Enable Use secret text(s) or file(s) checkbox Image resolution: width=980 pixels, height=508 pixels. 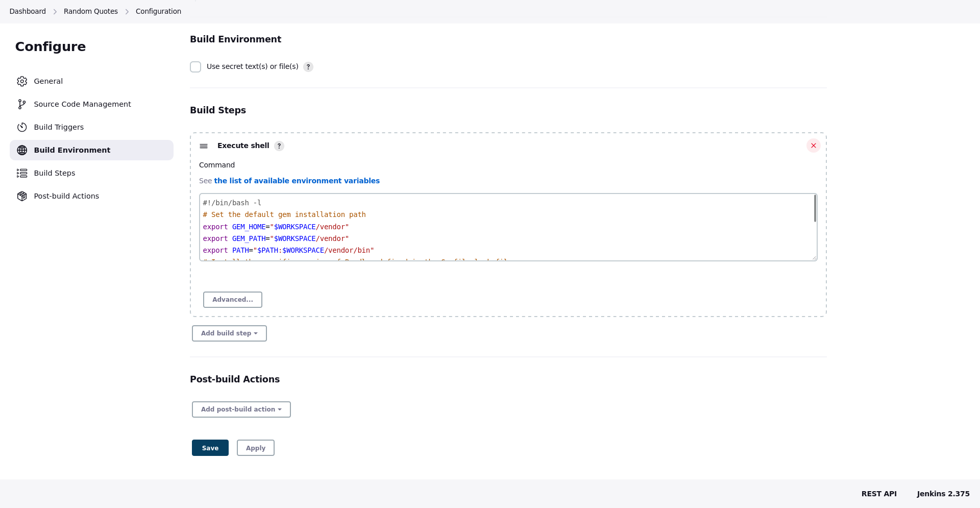(195, 67)
